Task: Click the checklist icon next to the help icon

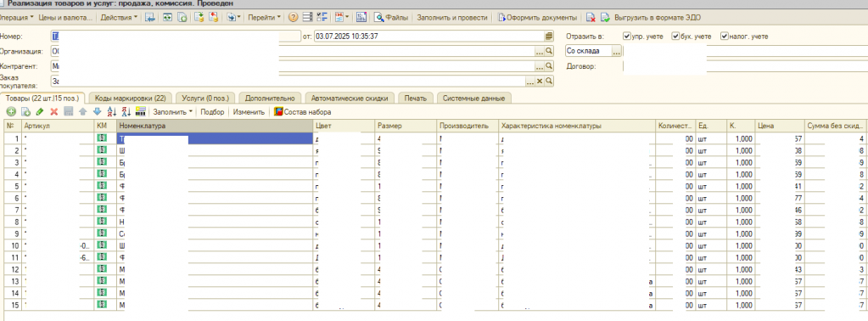Action: [322, 17]
